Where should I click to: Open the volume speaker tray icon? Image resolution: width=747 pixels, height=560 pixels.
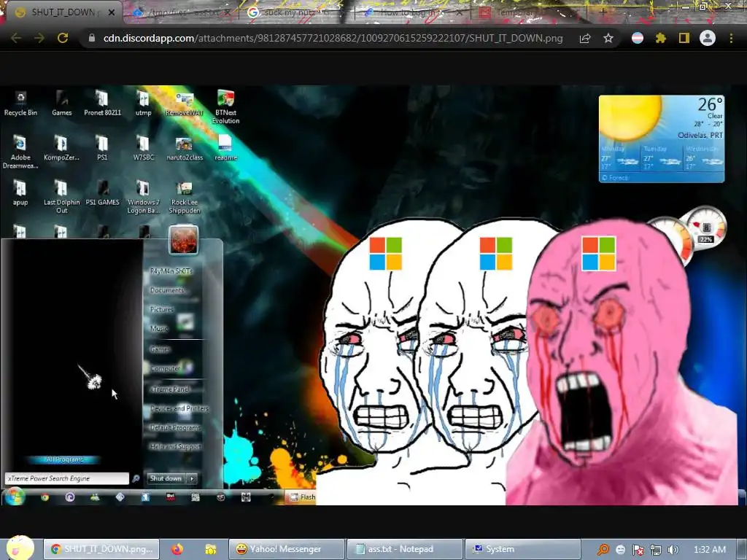tap(673, 550)
